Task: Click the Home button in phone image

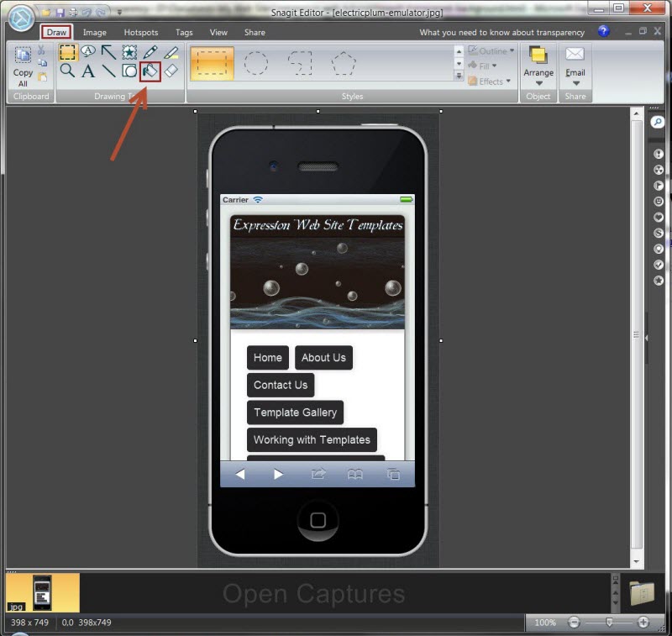Action: point(268,357)
